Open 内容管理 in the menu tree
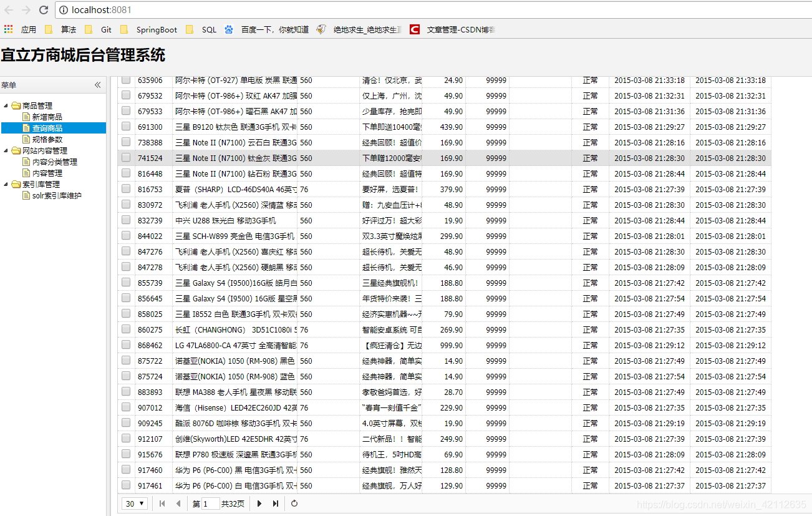The height and width of the screenshot is (516, 812). pos(47,173)
